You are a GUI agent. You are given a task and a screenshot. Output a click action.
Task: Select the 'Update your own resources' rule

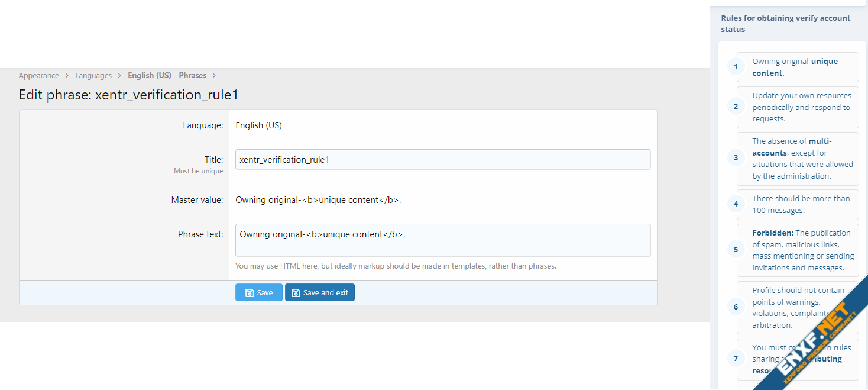797,107
